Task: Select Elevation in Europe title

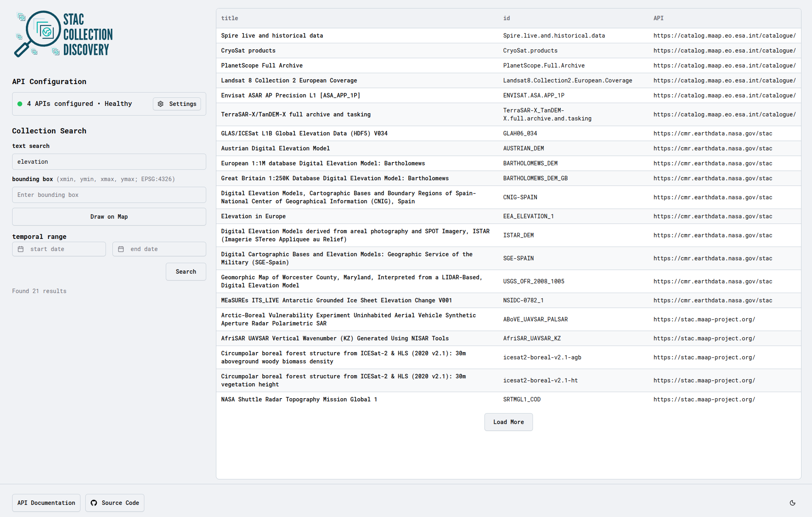Action: click(x=254, y=216)
